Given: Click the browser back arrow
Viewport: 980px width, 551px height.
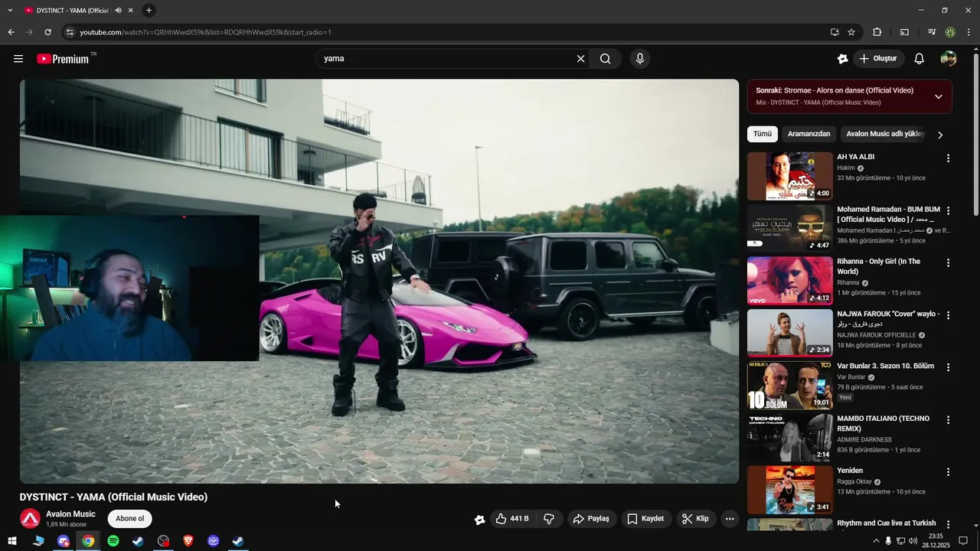Looking at the screenshot, I should pos(11,32).
